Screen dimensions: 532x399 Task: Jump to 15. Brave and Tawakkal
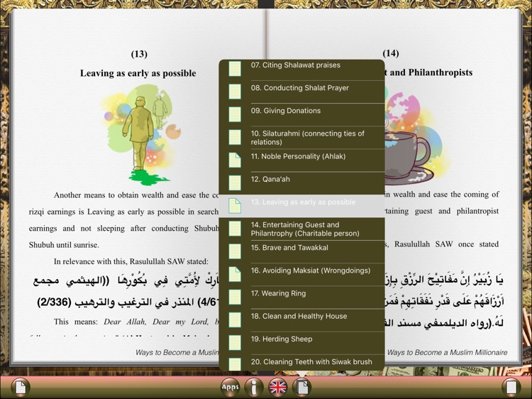coord(301,251)
